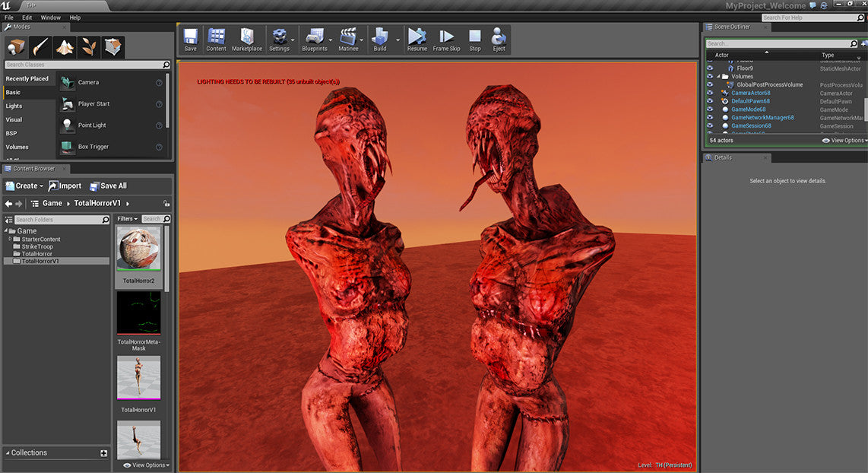Open the Window menu

[50, 17]
